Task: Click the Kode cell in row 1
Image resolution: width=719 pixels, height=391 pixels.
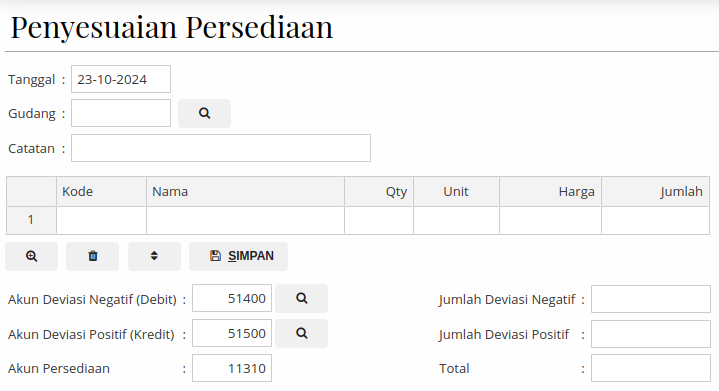Action: click(x=101, y=220)
